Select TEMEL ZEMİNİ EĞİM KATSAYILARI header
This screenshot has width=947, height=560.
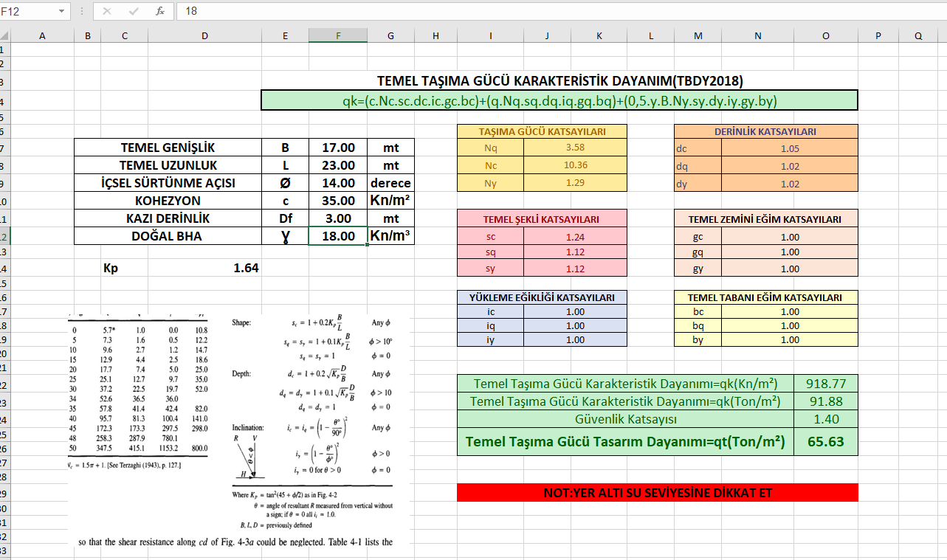(x=766, y=218)
